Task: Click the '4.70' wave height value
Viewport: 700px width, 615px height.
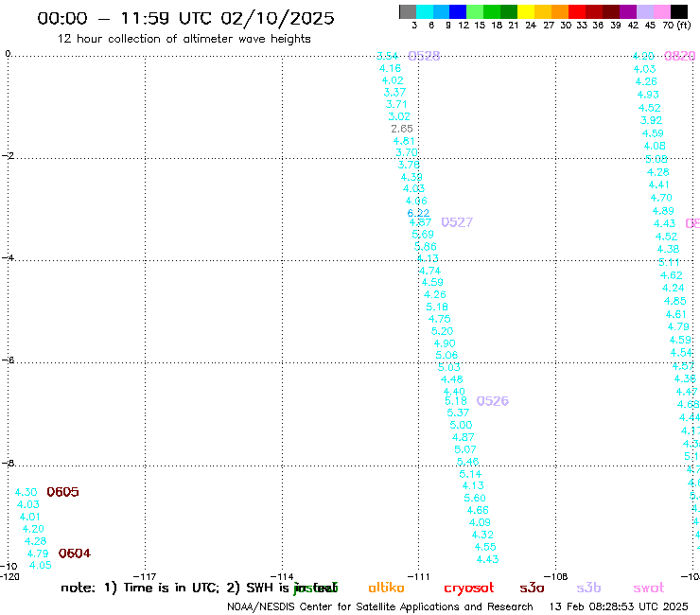Action: [661, 198]
